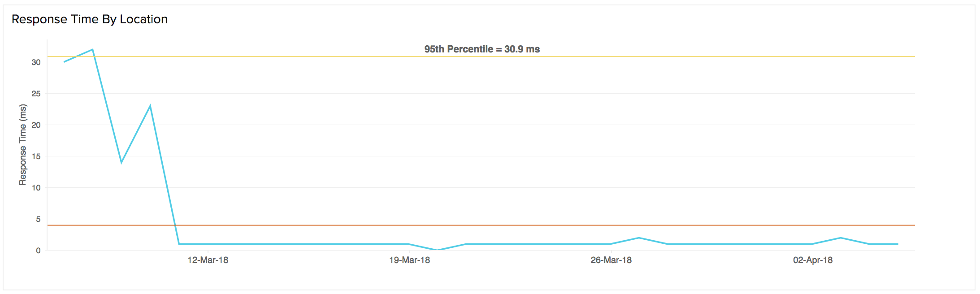Image resolution: width=980 pixels, height=294 pixels.
Task: Click the point where the blue line dips to zero
Action: 438,250
